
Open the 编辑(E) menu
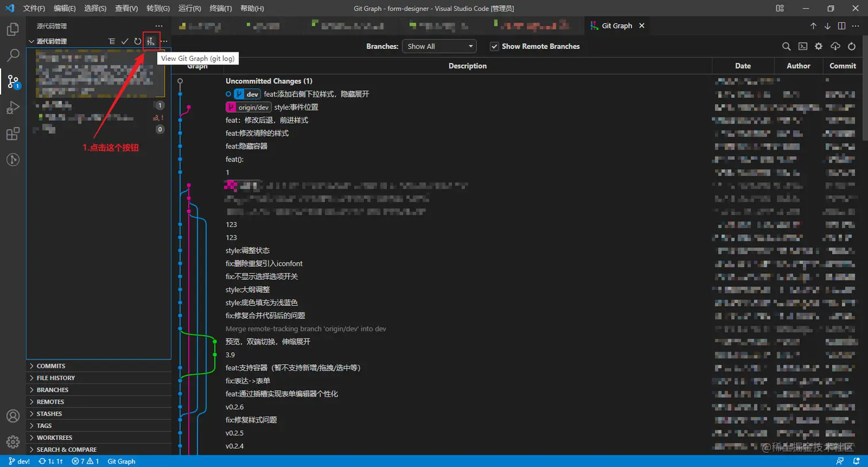coord(64,9)
